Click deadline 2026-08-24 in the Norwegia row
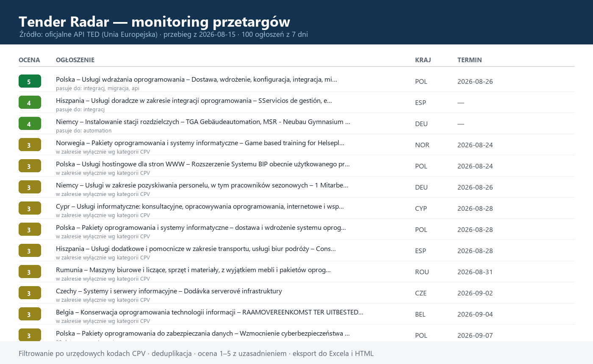Screen dimensions: 593x364 [475, 145]
